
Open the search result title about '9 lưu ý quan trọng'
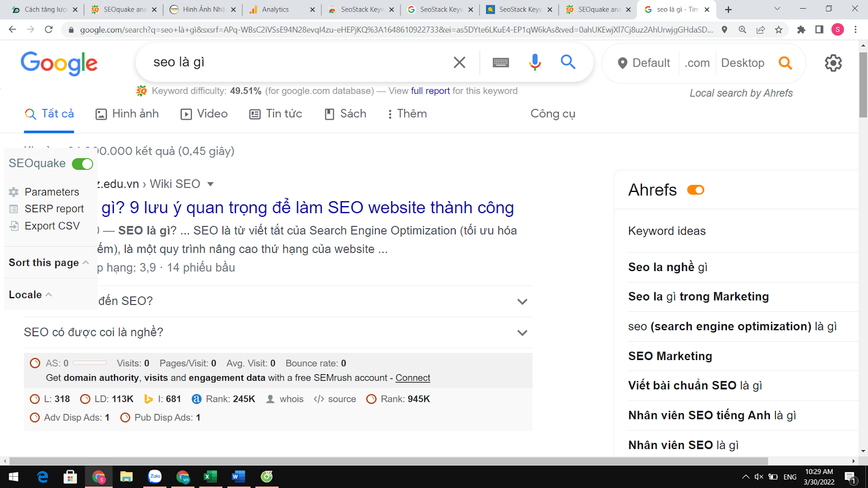pyautogui.click(x=308, y=208)
